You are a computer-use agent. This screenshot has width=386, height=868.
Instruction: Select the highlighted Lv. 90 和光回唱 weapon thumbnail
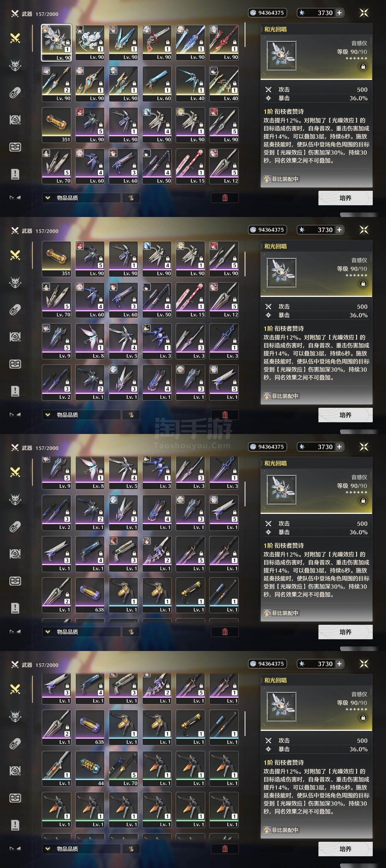[56, 42]
